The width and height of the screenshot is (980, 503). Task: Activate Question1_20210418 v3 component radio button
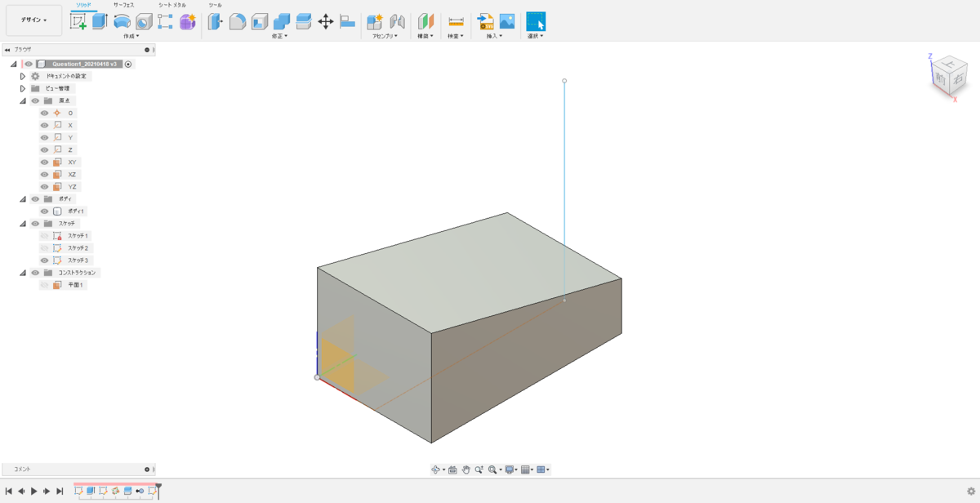click(128, 64)
